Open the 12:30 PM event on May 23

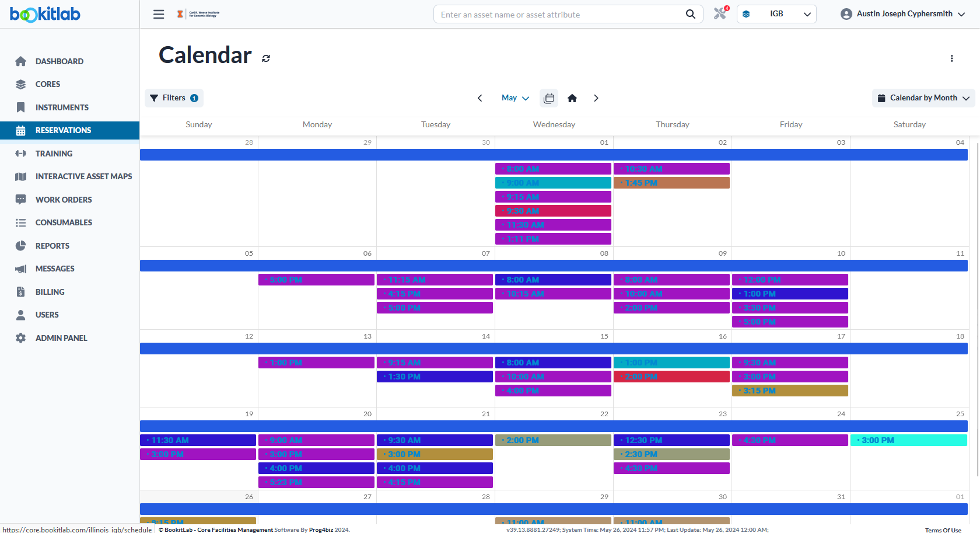click(x=671, y=440)
